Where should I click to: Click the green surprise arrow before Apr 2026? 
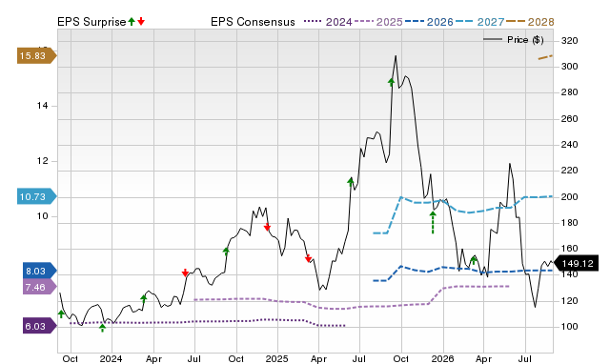coord(474,260)
